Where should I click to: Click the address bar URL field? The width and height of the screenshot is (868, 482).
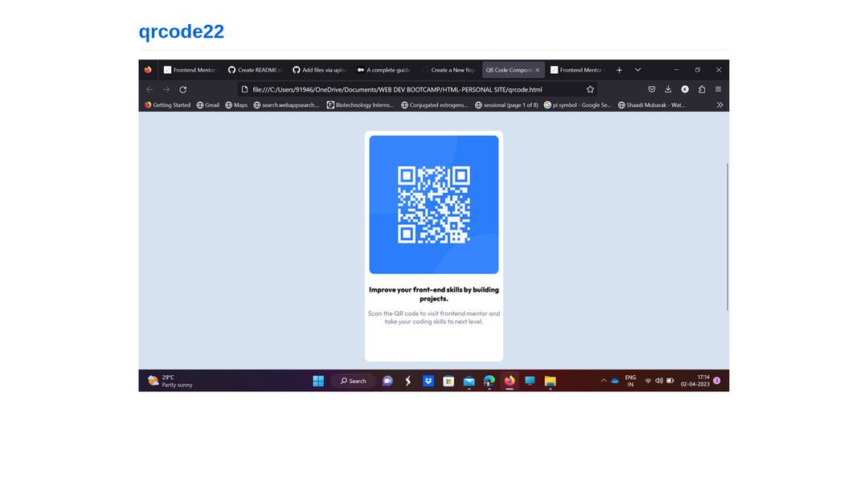click(402, 89)
